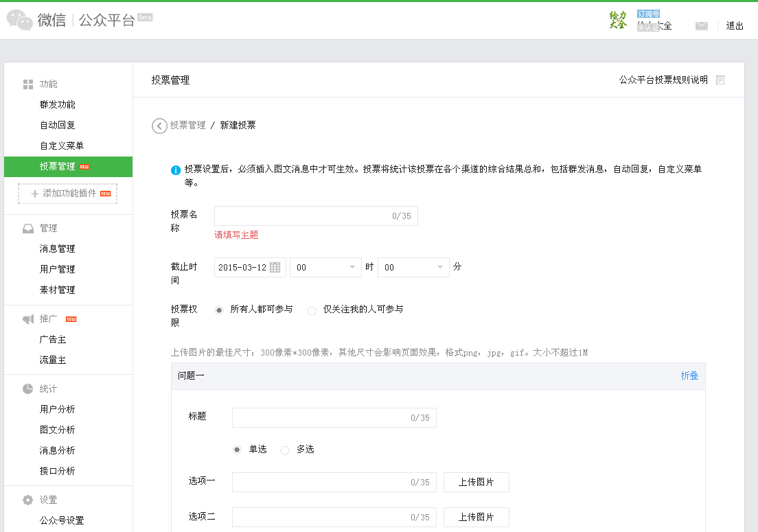Image resolution: width=758 pixels, height=532 pixels.
Task: Click the 功能 grid icon in sidebar
Action: [28, 84]
